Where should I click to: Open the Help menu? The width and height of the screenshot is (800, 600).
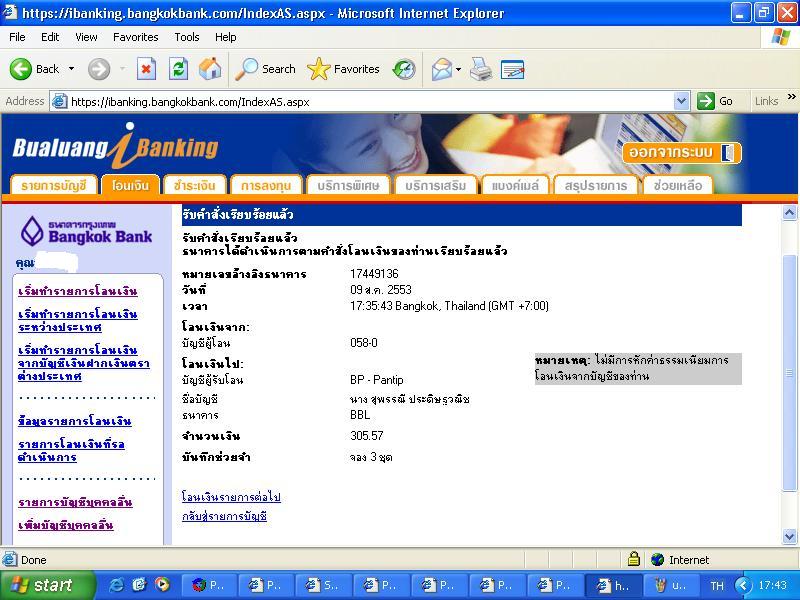[226, 37]
